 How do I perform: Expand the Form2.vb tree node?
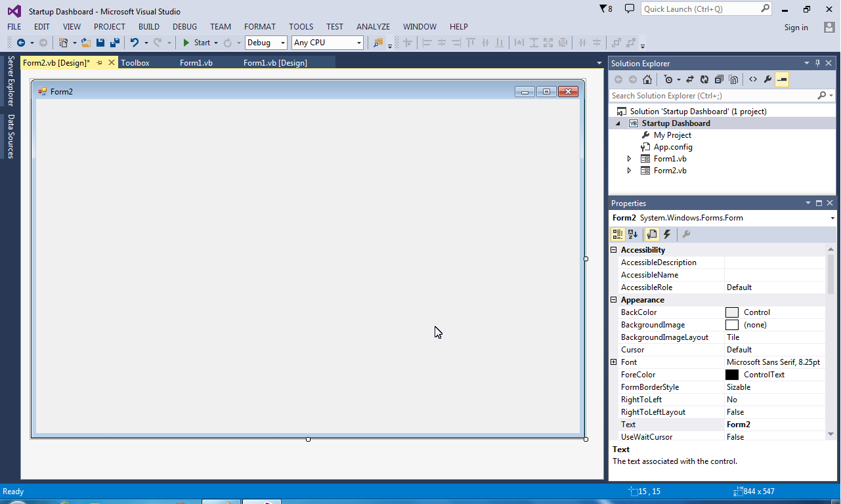coord(629,171)
